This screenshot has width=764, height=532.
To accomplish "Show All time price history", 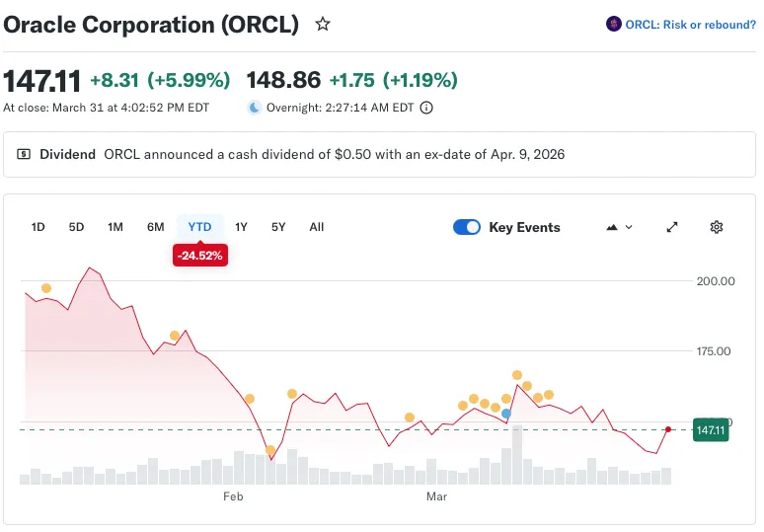I will (x=316, y=227).
